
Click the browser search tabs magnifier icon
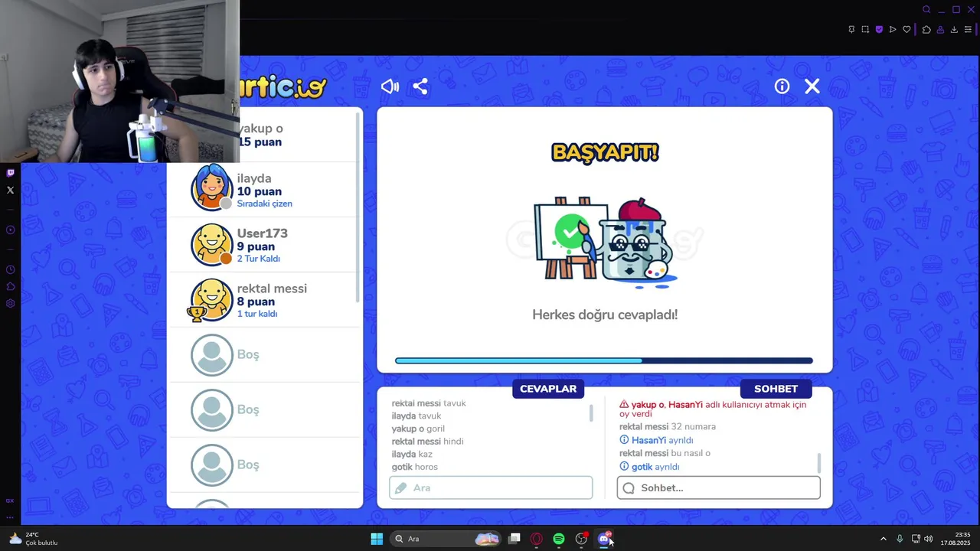tap(926, 10)
